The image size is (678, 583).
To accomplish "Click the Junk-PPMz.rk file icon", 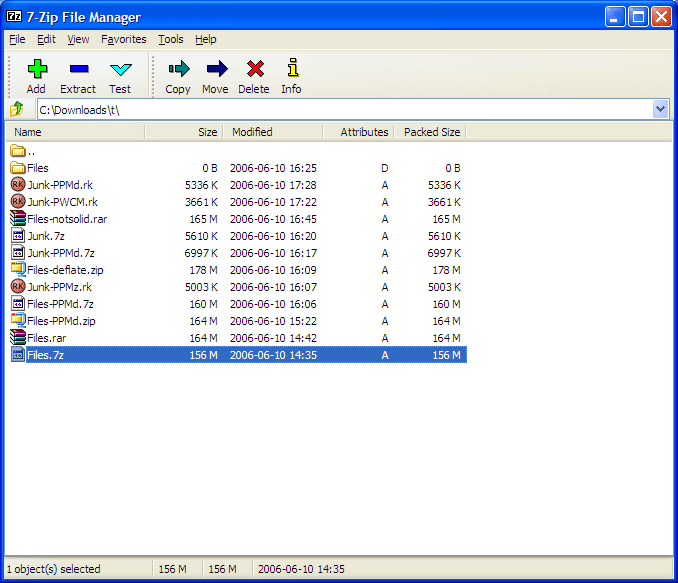I will point(18,286).
